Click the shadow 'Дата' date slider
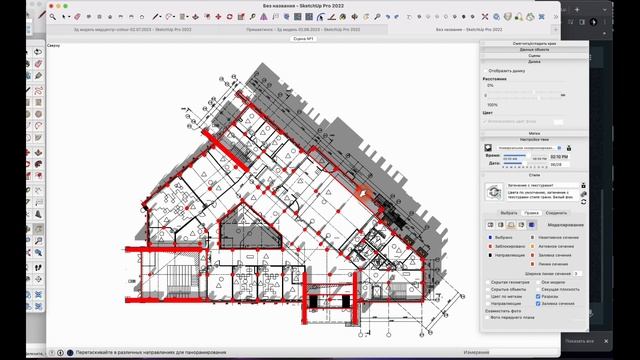This screenshot has width=640, height=360. coord(525,164)
